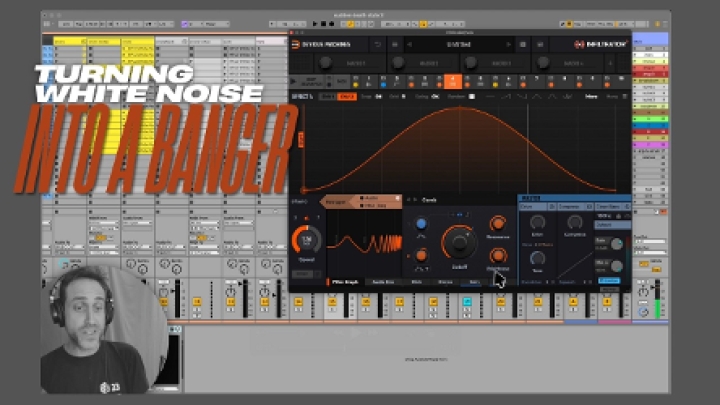Adjust the Macro 2 knob

click(398, 63)
